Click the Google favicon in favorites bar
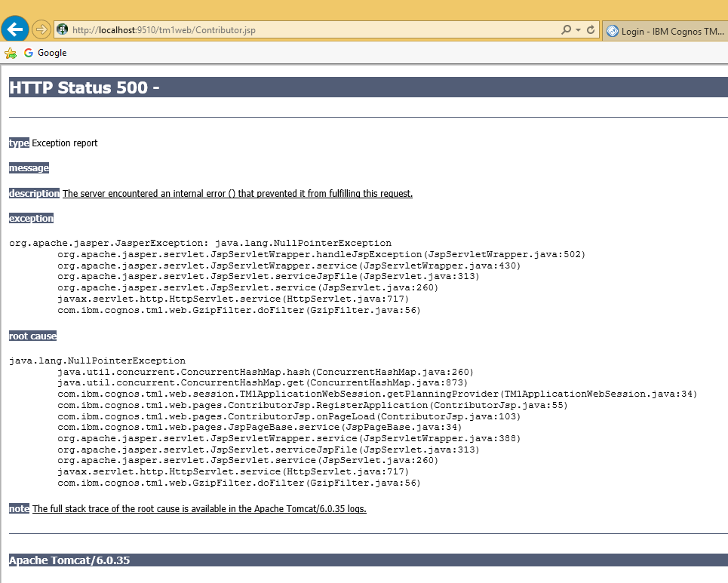This screenshot has height=583, width=728. [x=29, y=53]
